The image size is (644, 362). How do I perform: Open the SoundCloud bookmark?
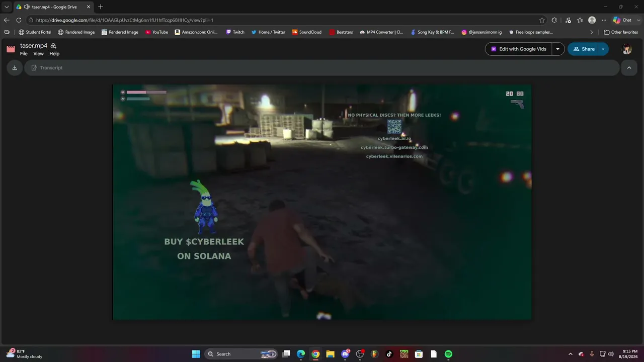point(307,32)
